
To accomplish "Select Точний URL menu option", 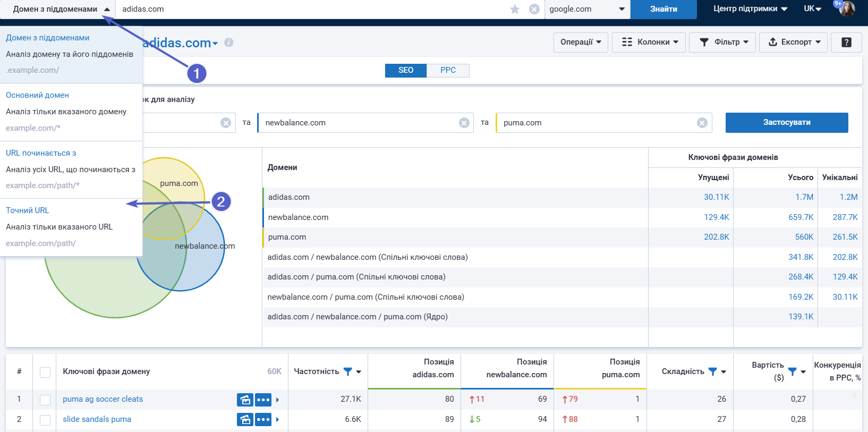I will tap(71, 227).
